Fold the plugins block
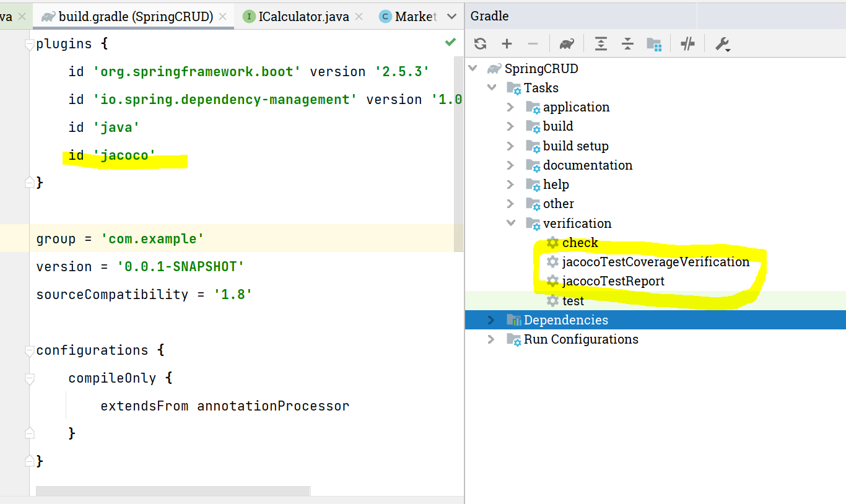846x504 pixels. [28, 44]
